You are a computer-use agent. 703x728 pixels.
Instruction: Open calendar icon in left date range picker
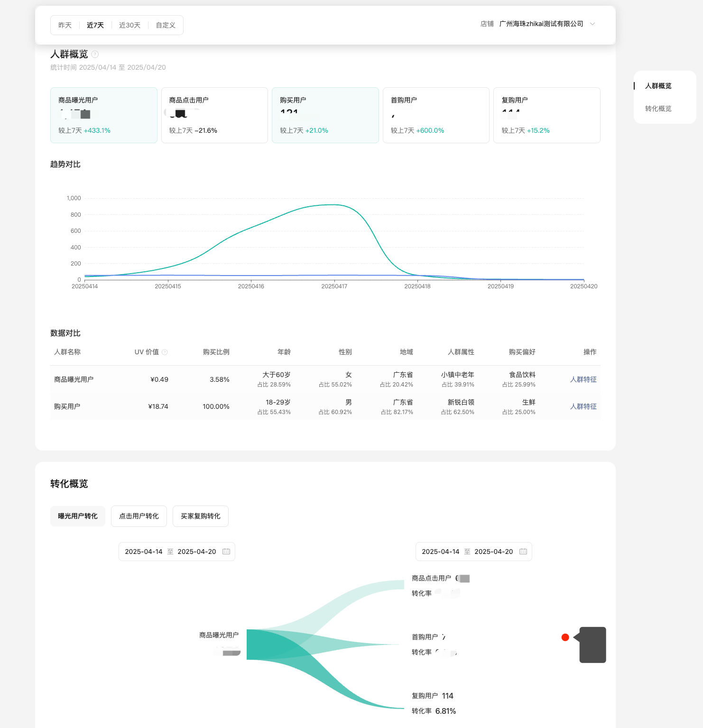pyautogui.click(x=226, y=552)
